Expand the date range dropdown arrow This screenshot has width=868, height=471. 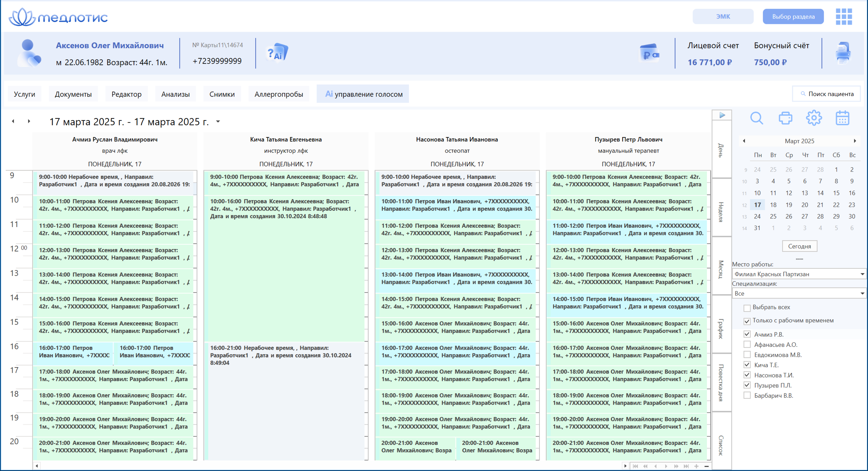(x=218, y=121)
